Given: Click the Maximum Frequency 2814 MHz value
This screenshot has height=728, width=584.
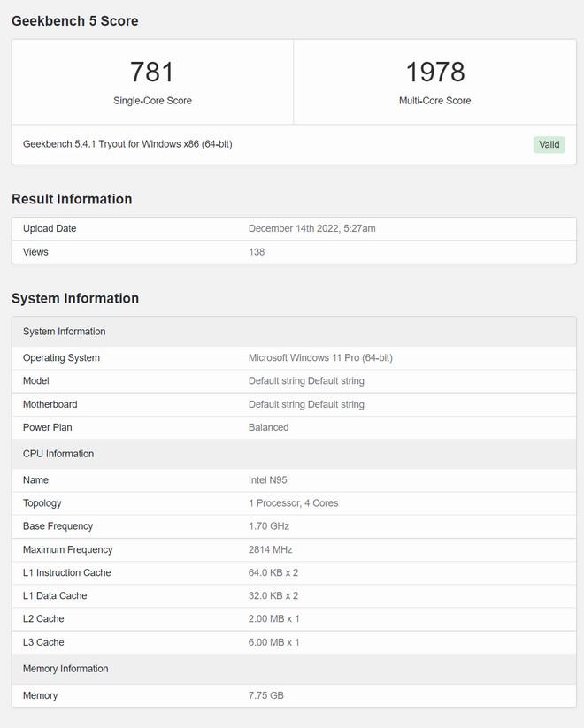Looking at the screenshot, I should click(x=269, y=549).
